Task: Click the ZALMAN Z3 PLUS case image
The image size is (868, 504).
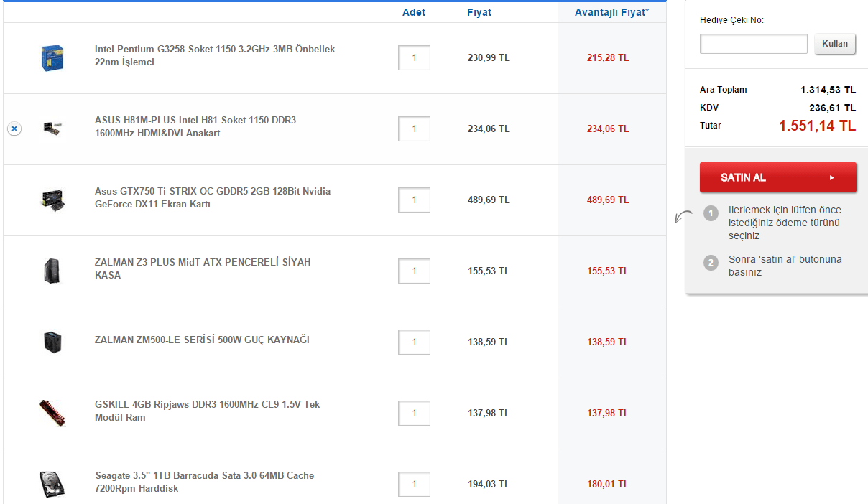Action: click(x=52, y=271)
